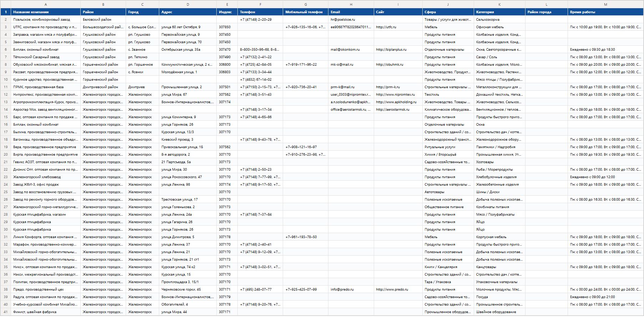Viewport: 644px width, 322px height.
Task: Select the 'Тёткинский Сахарный завод' company cell
Action: pyautogui.click(x=46, y=57)
